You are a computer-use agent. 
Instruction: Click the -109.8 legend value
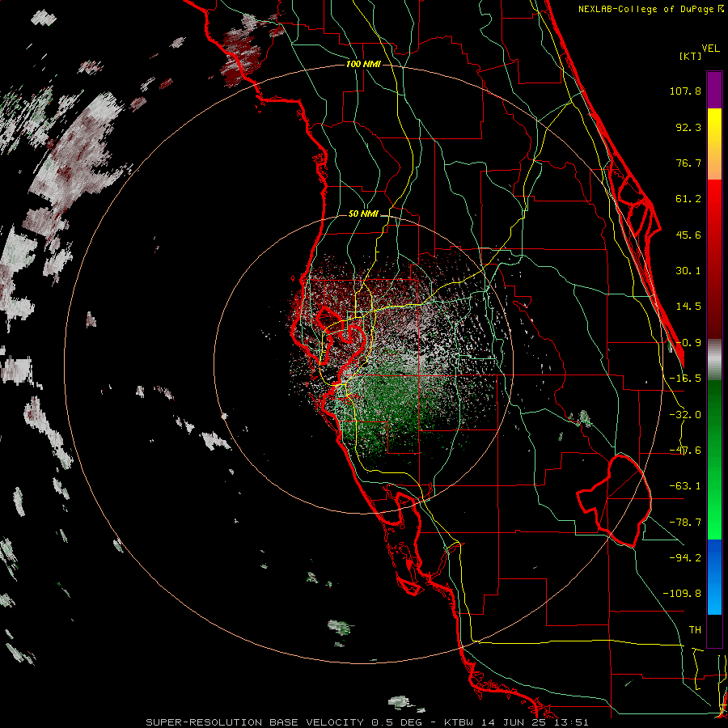coord(682,594)
